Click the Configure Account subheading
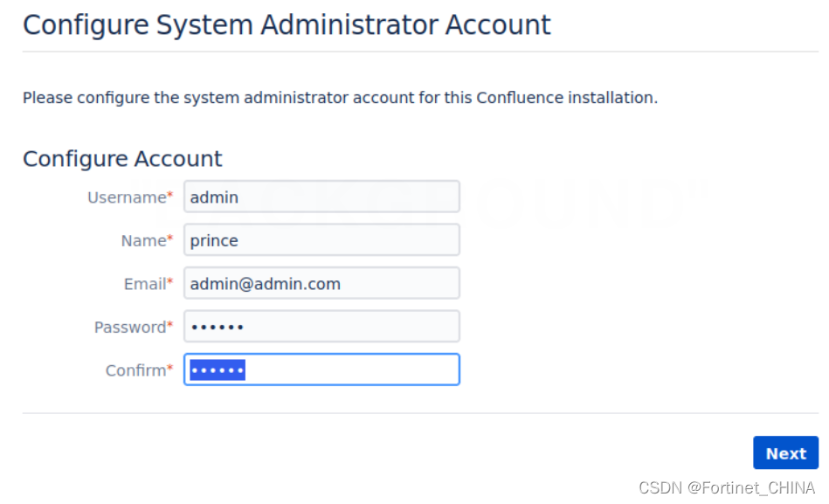 122,158
